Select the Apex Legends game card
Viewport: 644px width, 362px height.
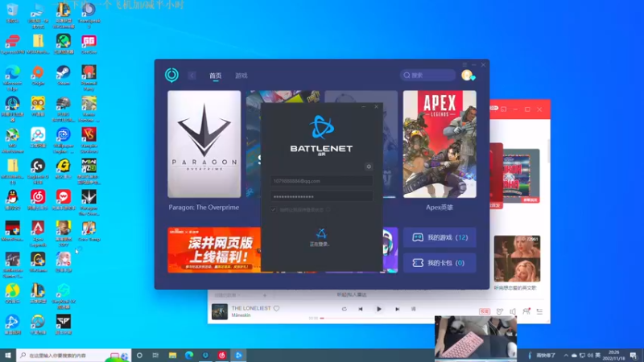pos(440,144)
